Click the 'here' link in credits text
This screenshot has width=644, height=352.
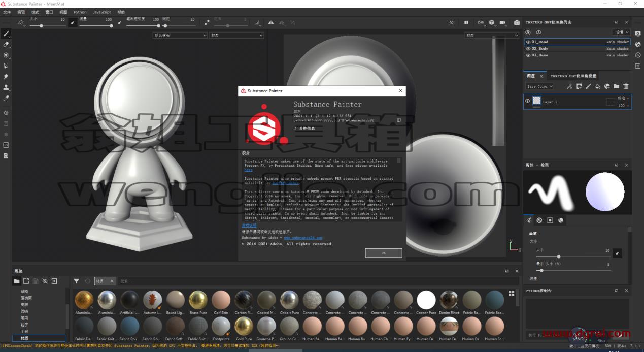click(248, 170)
